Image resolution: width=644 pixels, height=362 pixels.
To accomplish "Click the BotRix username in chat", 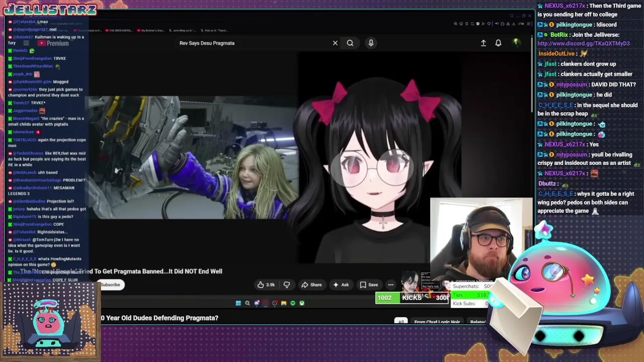I will 559,35.
